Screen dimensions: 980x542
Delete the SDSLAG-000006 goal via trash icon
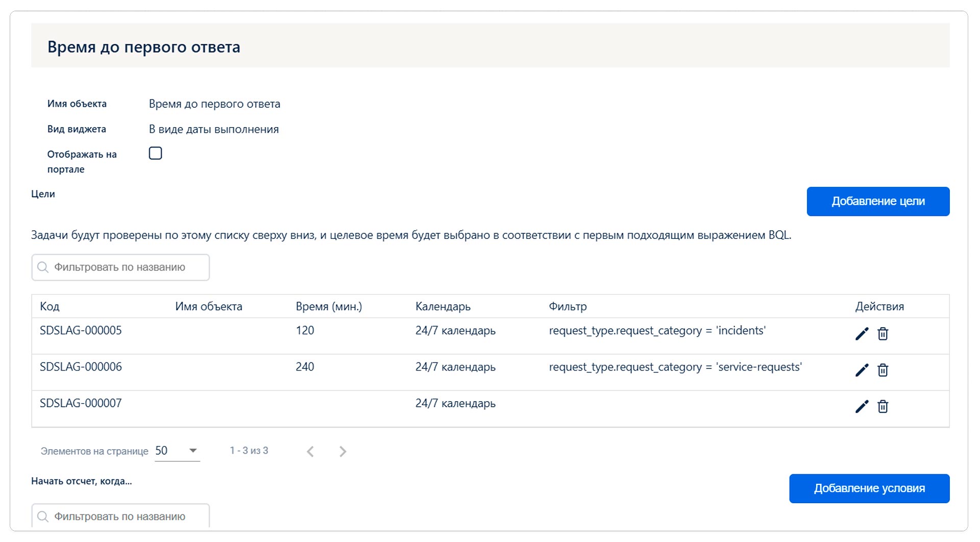(884, 371)
